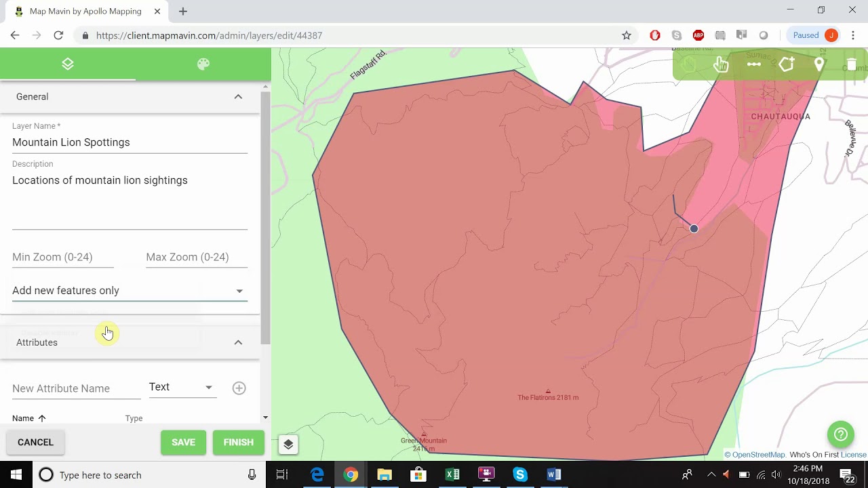Click the browser address bar URL

pos(209,35)
